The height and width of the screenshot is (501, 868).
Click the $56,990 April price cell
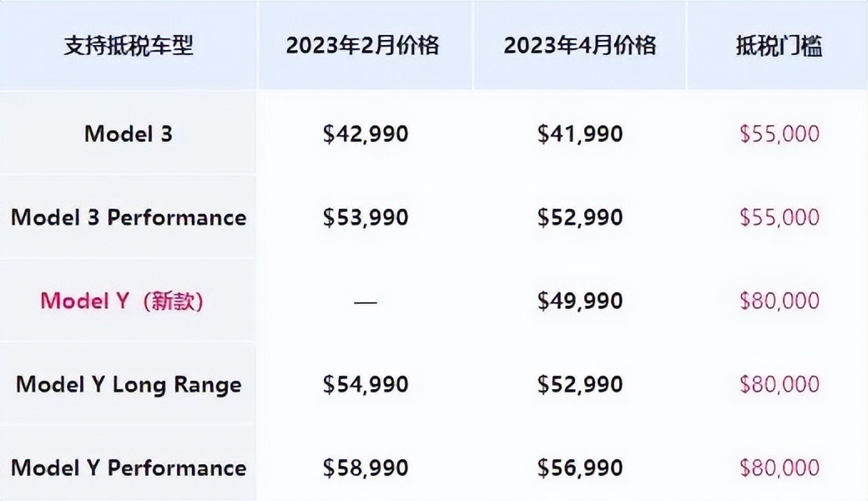point(580,468)
